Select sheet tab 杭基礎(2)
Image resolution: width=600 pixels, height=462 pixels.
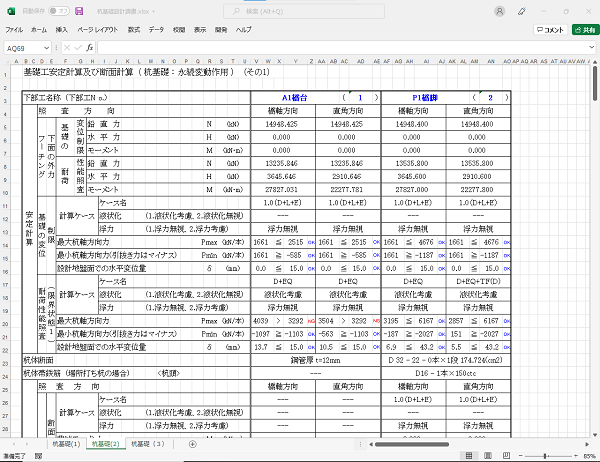click(106, 444)
